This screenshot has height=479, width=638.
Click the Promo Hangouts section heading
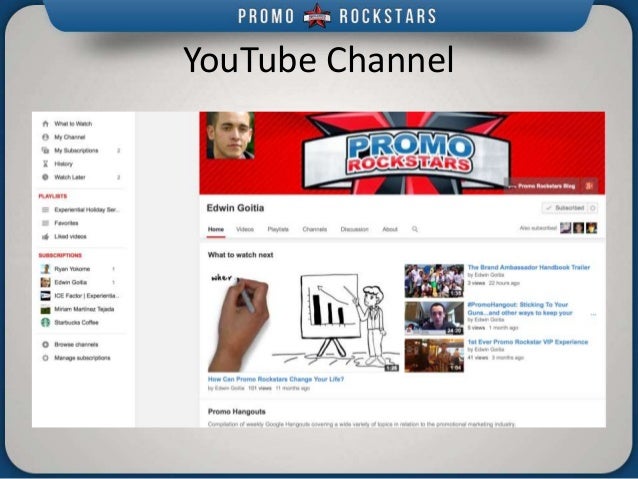coord(236,412)
